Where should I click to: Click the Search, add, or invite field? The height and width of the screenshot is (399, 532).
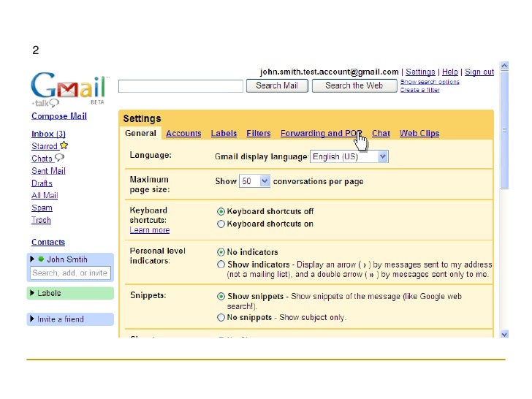coord(70,273)
